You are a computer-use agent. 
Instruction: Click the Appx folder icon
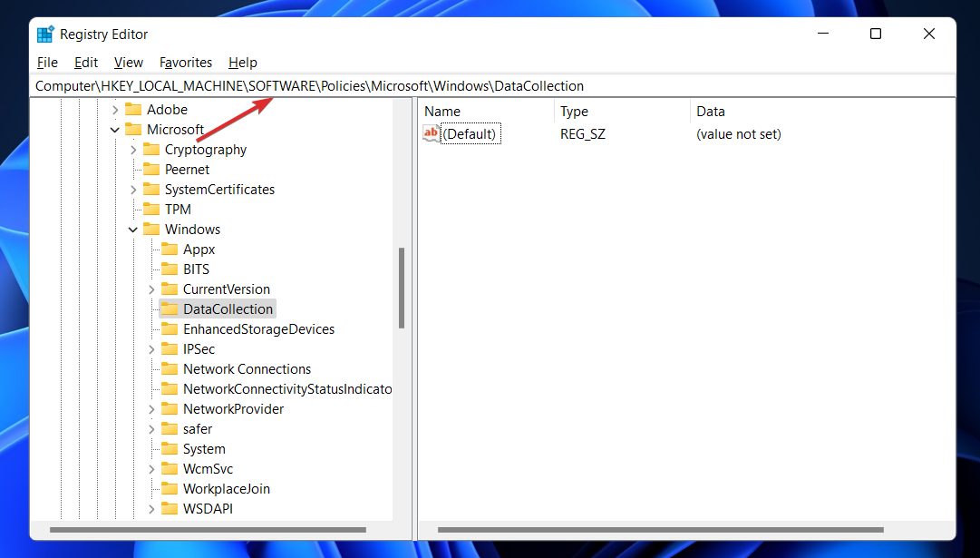(170, 250)
